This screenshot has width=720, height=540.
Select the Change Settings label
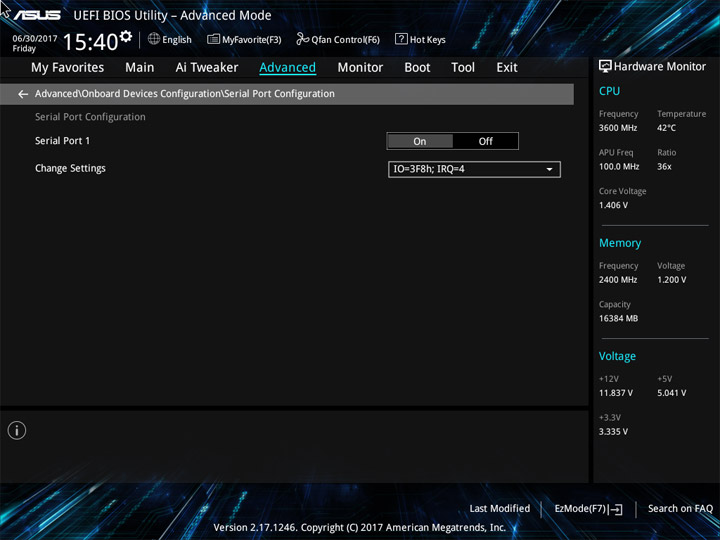70,169
